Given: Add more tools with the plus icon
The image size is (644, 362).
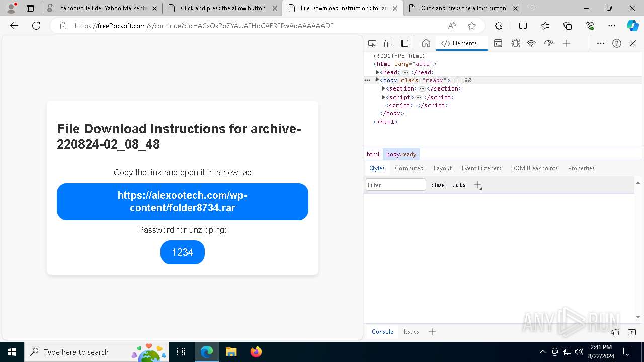Looking at the screenshot, I should click(567, 43).
